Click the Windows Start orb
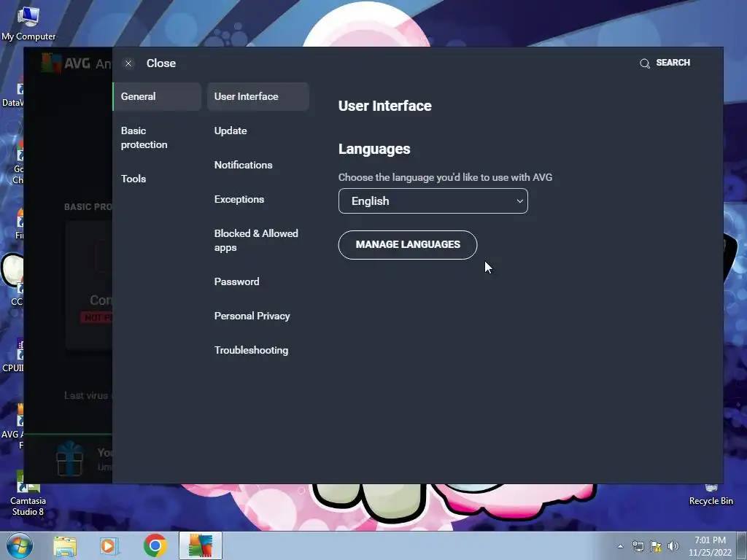This screenshot has width=747, height=560. pos(20,545)
